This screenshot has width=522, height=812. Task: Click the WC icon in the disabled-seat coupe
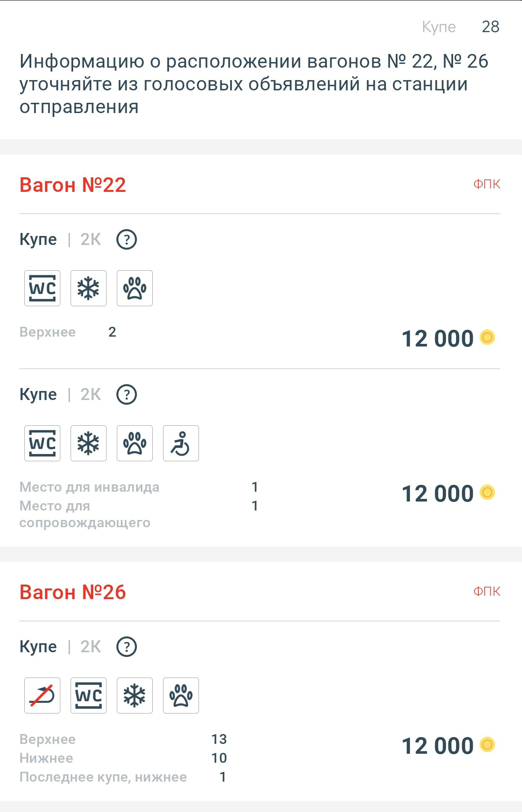click(x=42, y=443)
